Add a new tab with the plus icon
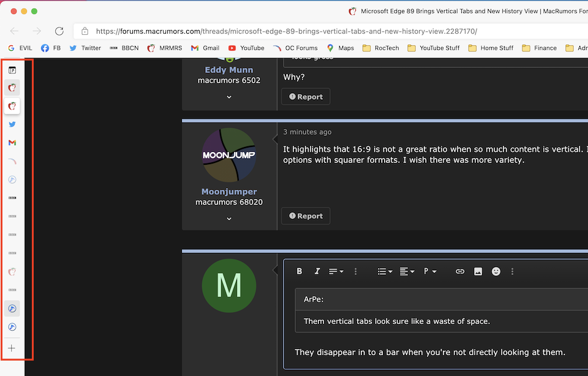588x376 pixels. pyautogui.click(x=12, y=348)
